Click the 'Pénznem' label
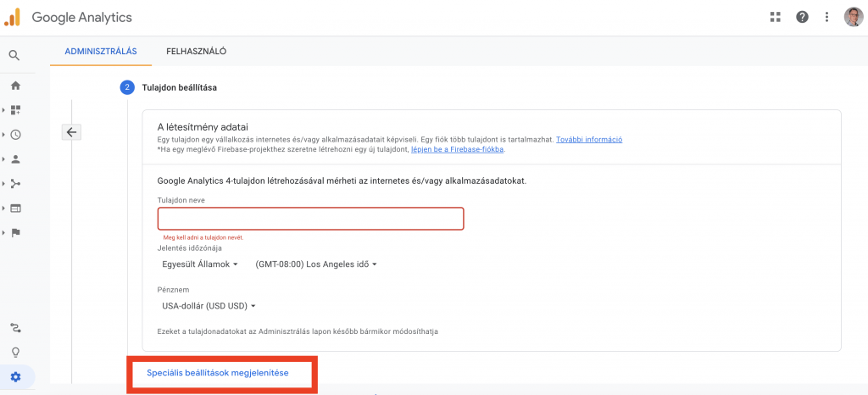The height and width of the screenshot is (395, 868). 173,289
